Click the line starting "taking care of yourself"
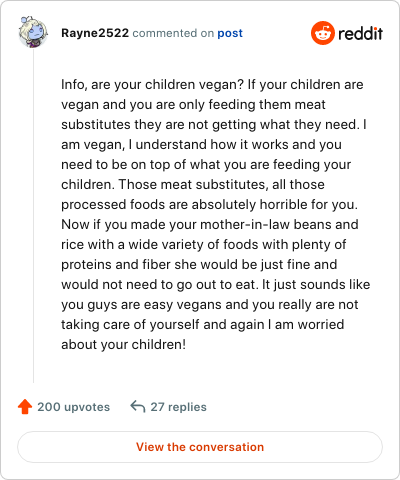Viewport: 400px width, 480px height. coord(203,324)
